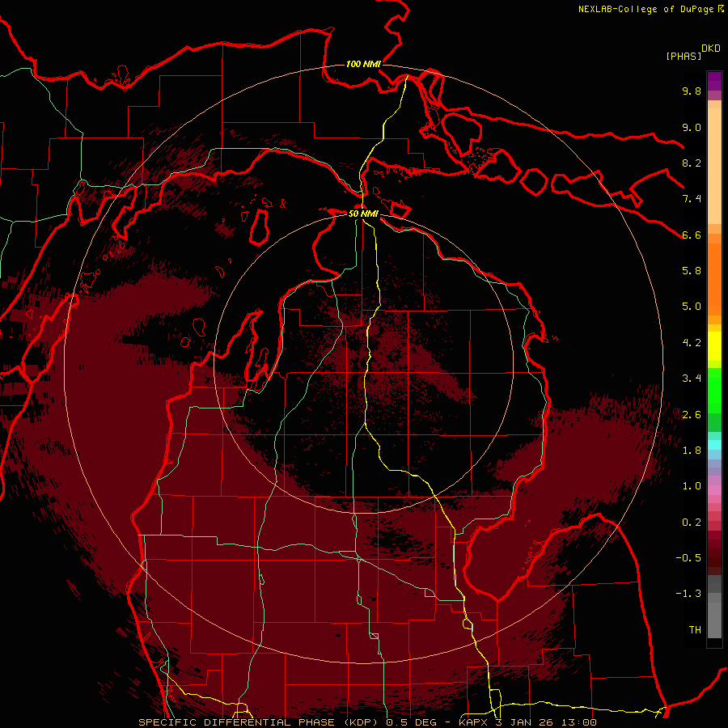The image size is (728, 728).
Task: Pick the bright green color bar segment
Action: pos(714,390)
